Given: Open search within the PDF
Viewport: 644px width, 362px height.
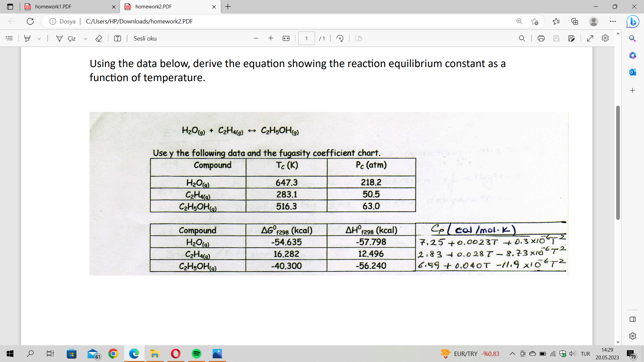Looking at the screenshot, I should tap(522, 38).
